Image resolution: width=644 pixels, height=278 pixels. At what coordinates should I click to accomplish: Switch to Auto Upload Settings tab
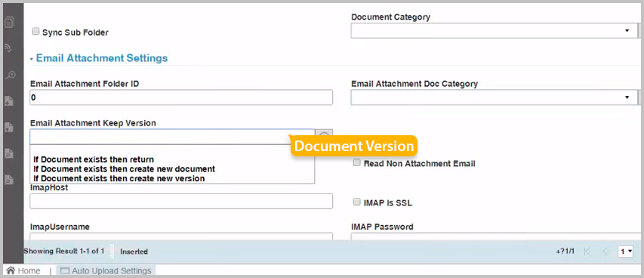[x=106, y=270]
